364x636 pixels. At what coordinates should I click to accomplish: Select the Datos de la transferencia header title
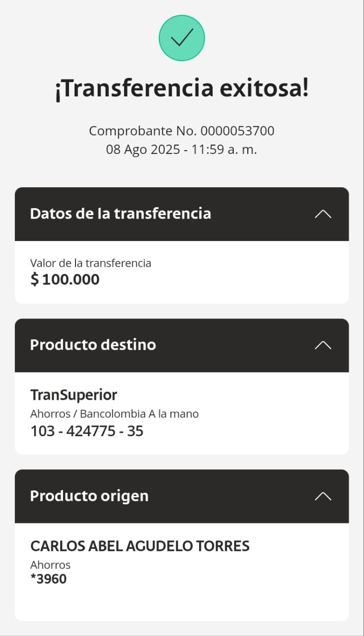(120, 214)
